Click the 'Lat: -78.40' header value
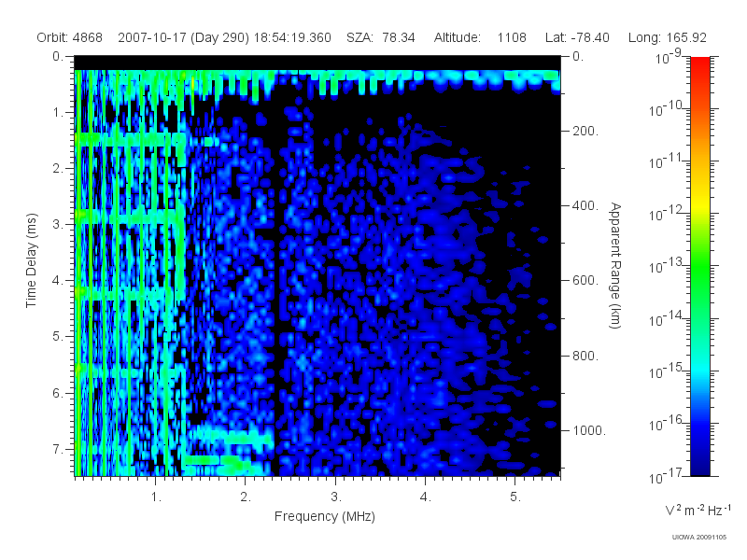Viewport: 747px width, 560px height. (x=577, y=37)
